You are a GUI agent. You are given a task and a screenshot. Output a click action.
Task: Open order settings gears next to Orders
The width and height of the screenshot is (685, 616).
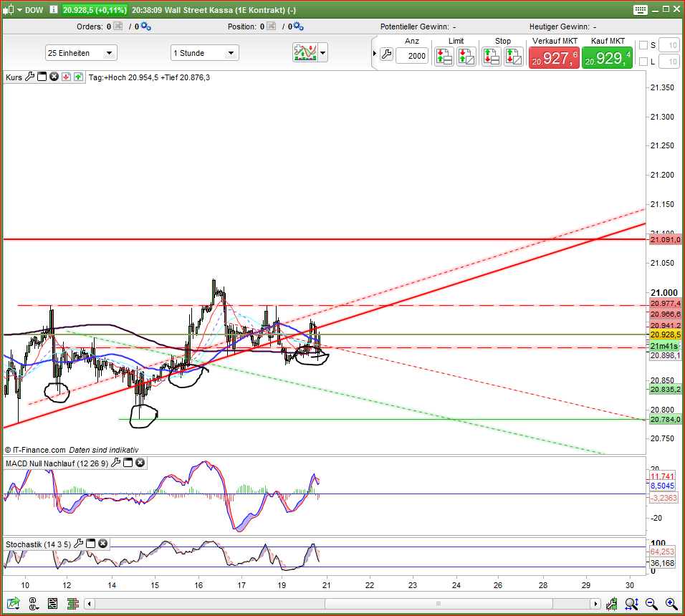(146, 27)
